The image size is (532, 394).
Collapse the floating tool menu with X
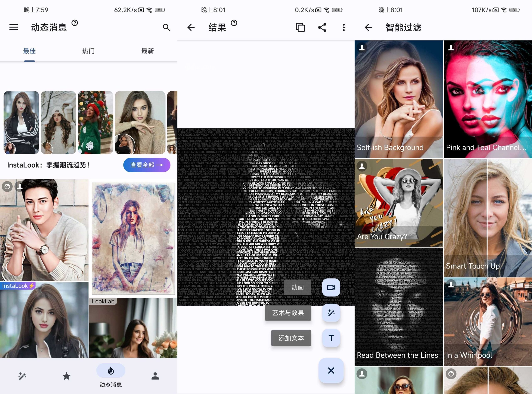point(331,370)
